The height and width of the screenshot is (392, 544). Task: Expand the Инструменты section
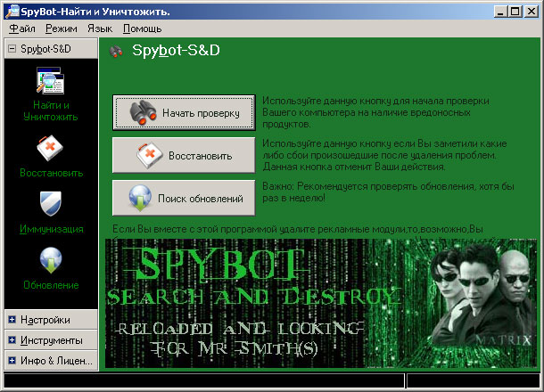[12, 340]
